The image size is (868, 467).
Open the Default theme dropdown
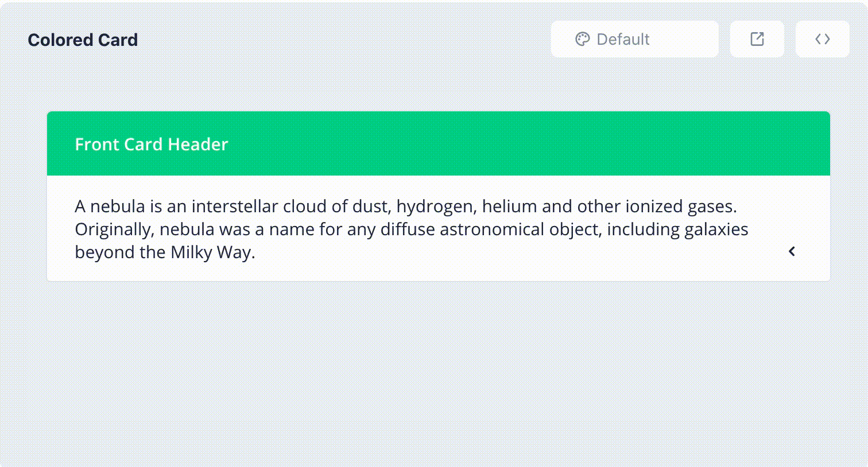click(x=635, y=39)
